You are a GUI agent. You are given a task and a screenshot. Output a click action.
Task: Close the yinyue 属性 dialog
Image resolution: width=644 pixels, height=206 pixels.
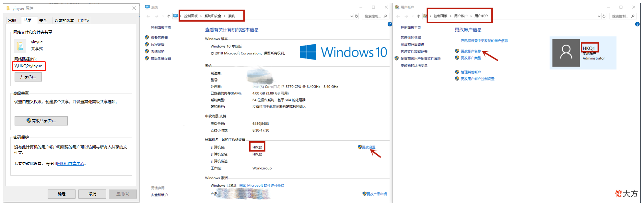click(134, 8)
